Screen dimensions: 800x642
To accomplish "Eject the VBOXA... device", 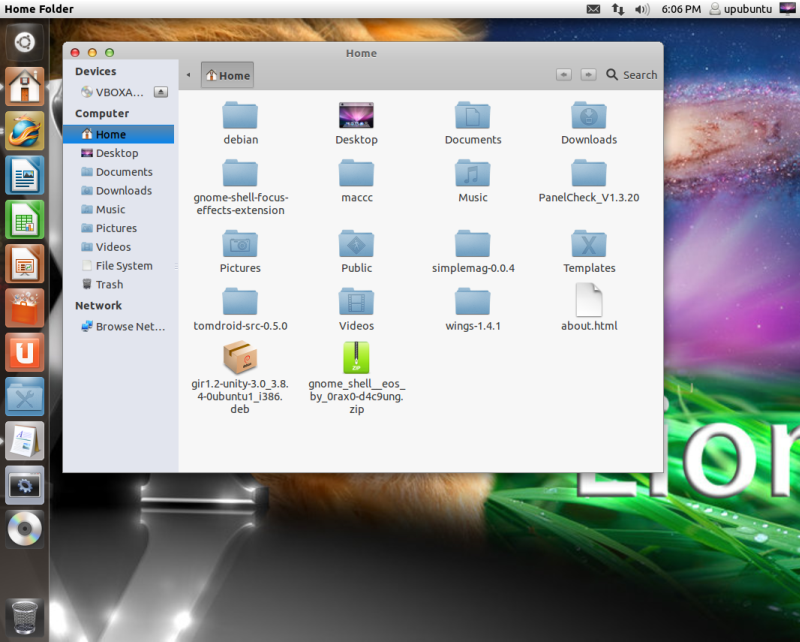I will (x=161, y=92).
